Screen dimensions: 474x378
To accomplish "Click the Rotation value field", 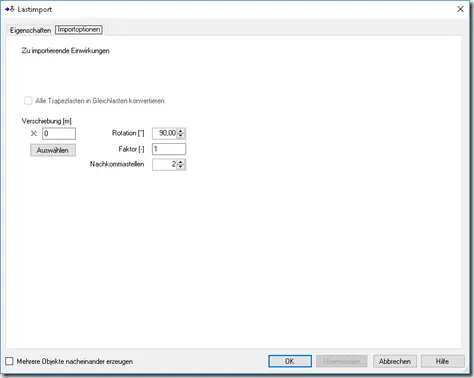I will (165, 133).
